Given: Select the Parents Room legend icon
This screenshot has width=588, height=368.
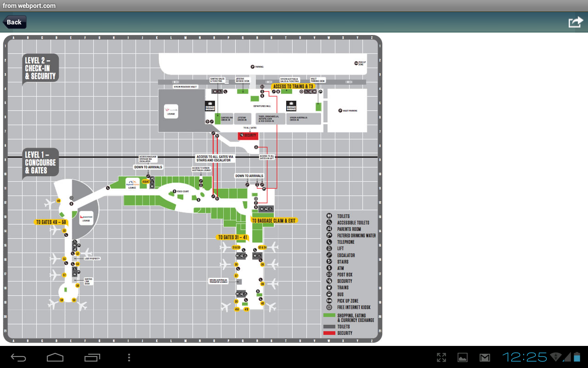Looking at the screenshot, I should click(x=329, y=229).
